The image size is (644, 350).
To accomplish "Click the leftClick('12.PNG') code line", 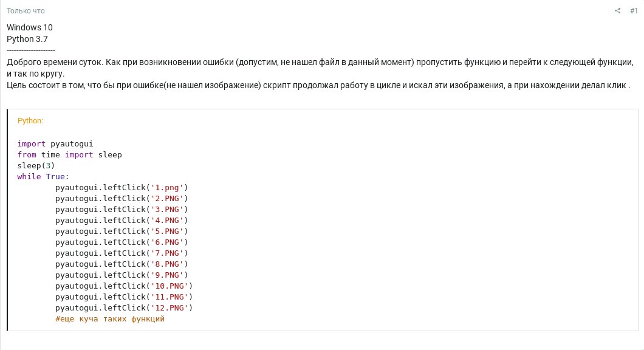I will [124, 308].
